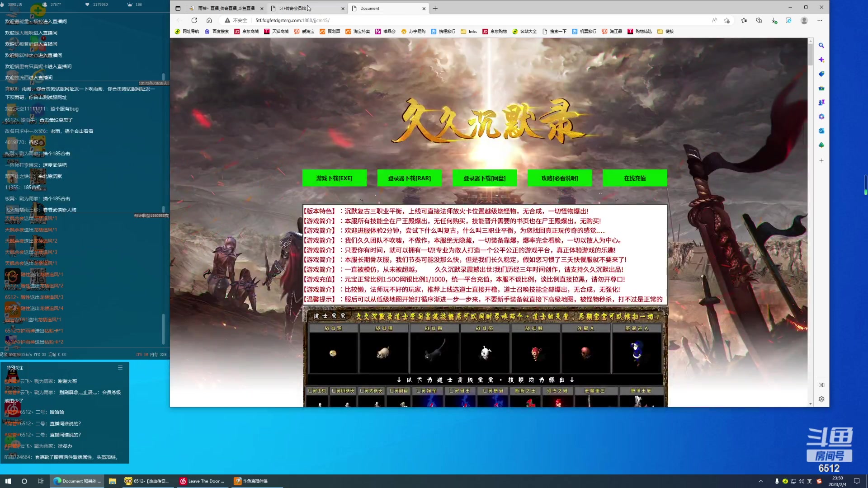868x488 pixels.
Task: Click the 在线充值 button
Action: [635, 178]
